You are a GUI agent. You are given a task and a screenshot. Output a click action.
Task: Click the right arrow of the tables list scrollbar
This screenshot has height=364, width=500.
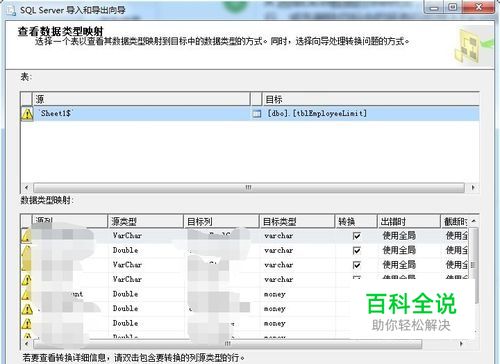point(473,188)
